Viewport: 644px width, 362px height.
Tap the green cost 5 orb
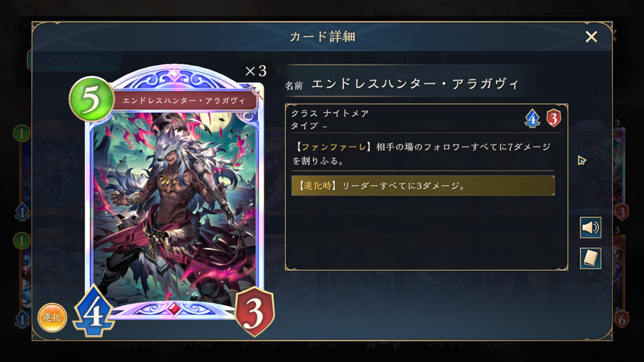tap(92, 99)
